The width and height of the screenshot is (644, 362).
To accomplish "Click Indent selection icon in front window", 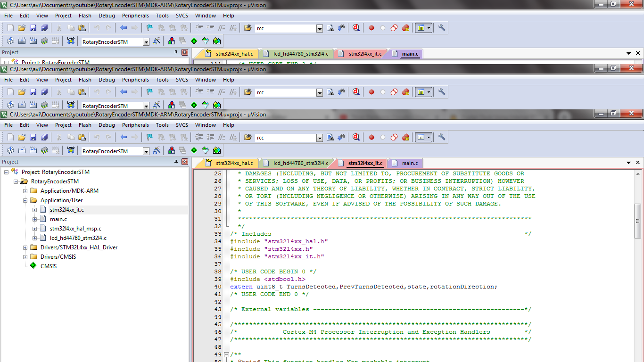I will (198, 137).
